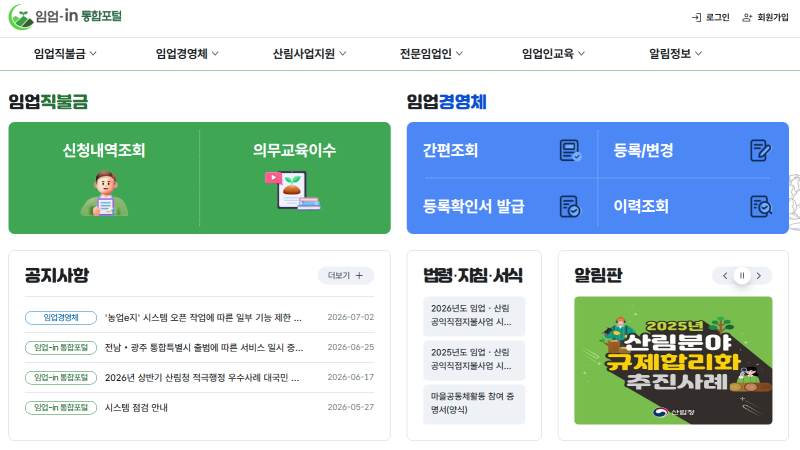Click the date 2026-06-17

click(351, 378)
